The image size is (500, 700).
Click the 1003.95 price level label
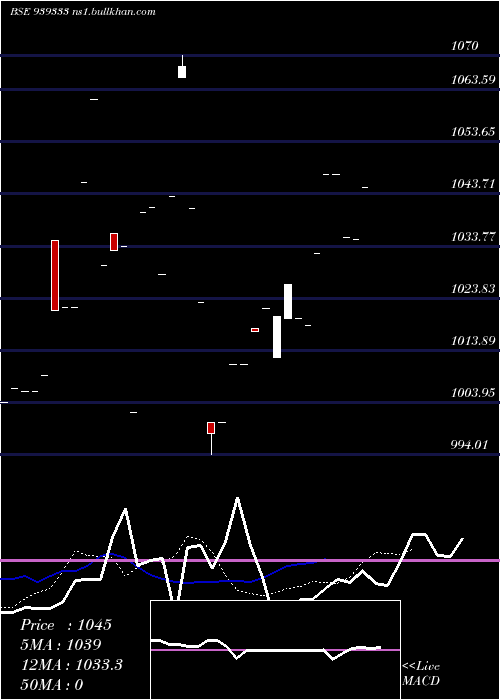point(473,393)
